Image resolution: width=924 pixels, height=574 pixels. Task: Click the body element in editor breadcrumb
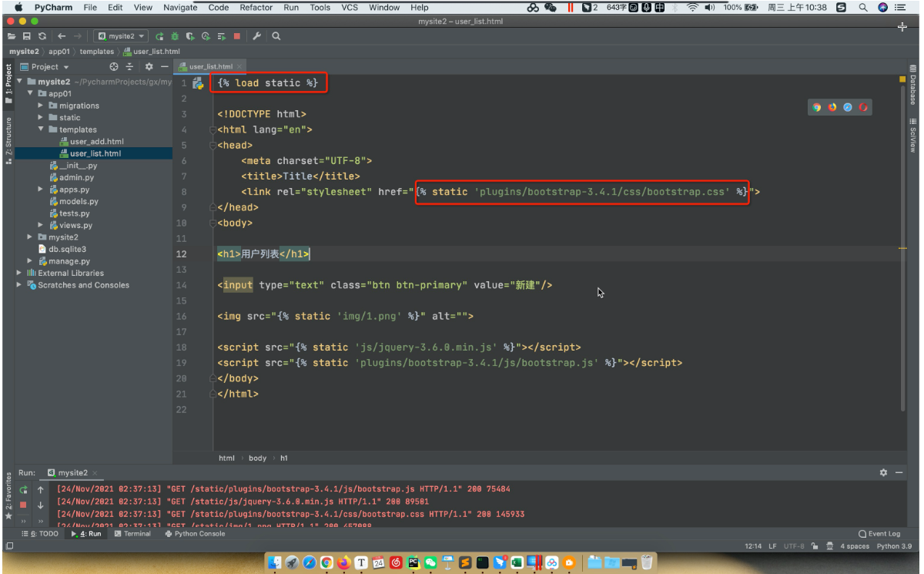tap(257, 458)
